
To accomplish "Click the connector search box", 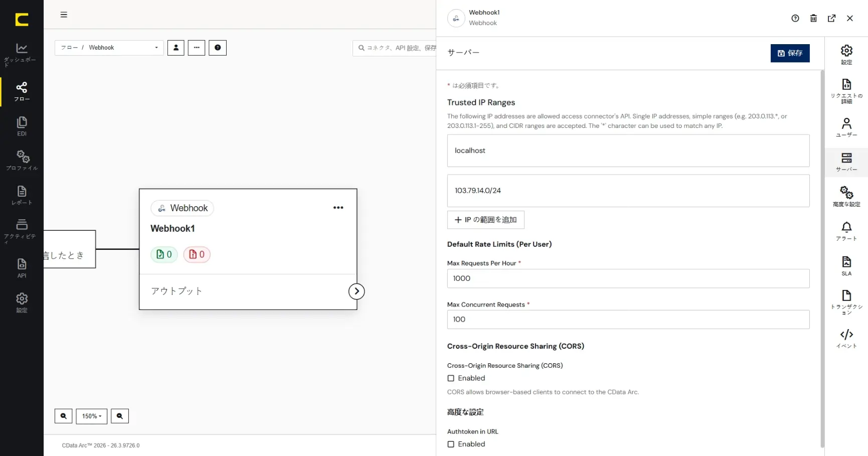I will tap(395, 48).
